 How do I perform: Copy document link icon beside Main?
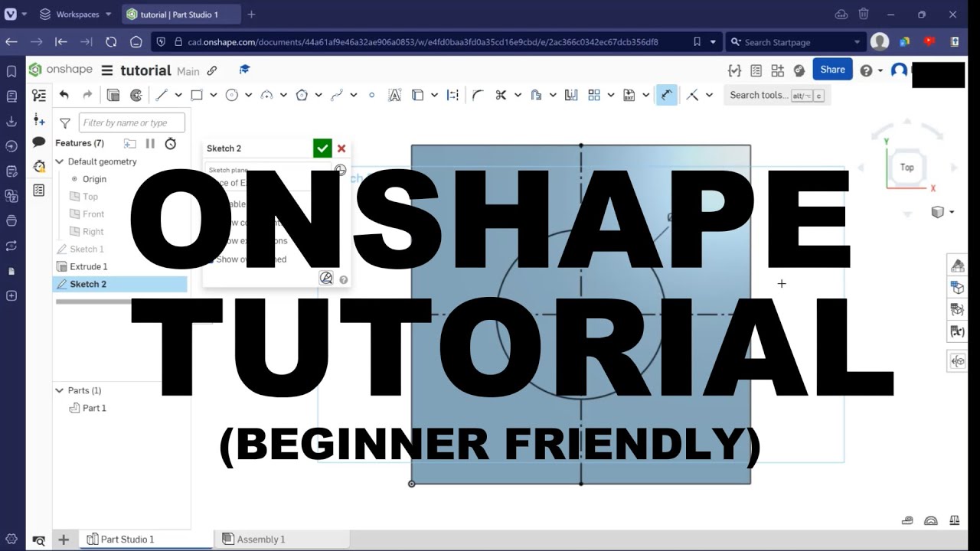[x=212, y=70]
